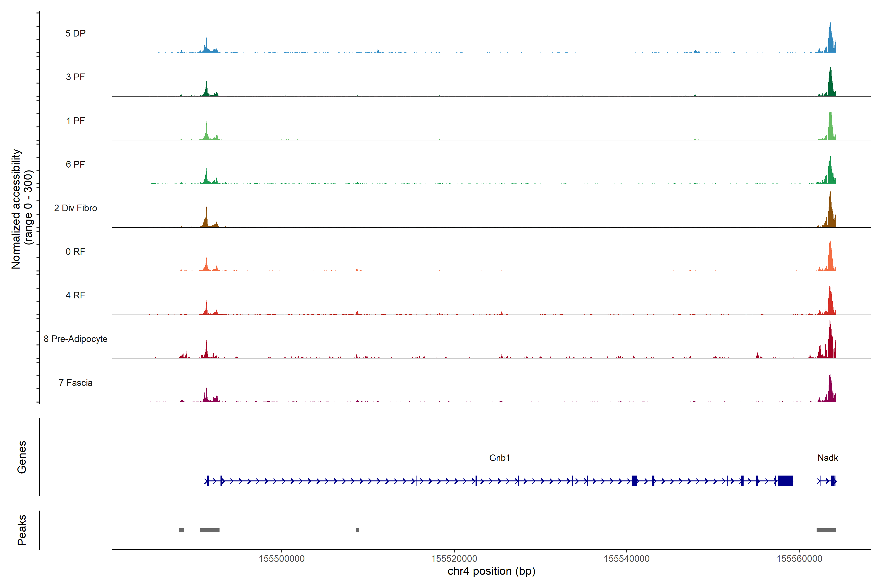Select the 2 Div Fibro track label
Screen dimensions: 882x588
pos(75,208)
